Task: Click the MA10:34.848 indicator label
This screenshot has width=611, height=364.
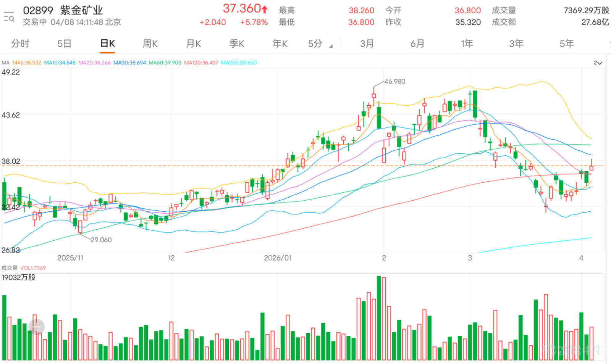Action: coord(60,63)
